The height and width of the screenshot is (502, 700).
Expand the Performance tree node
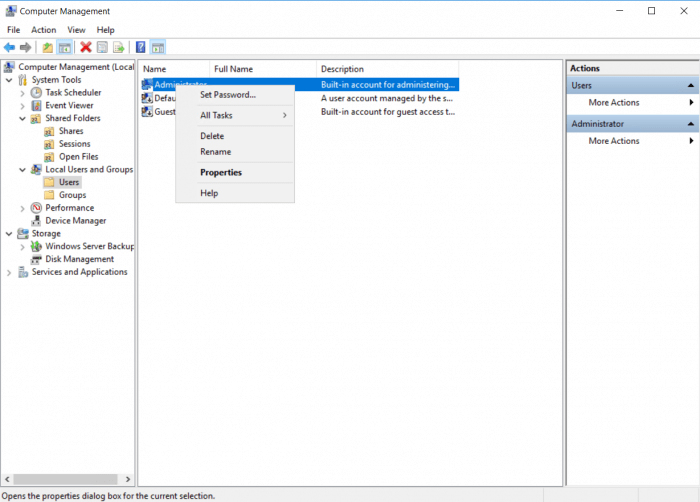23,208
